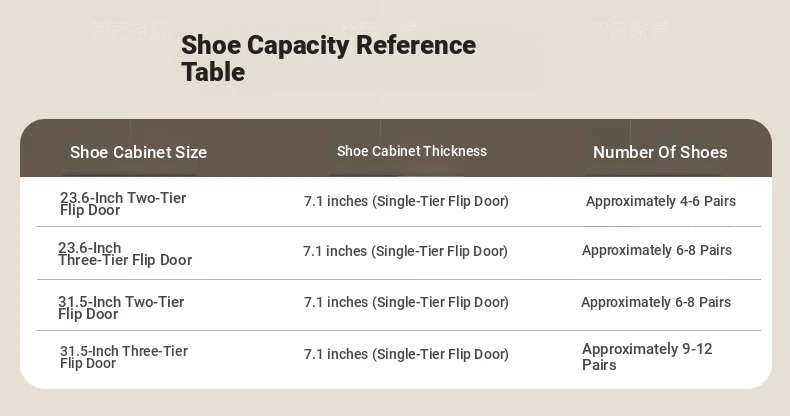Select the Approximately 9-12 Pairs cell
Screen dimensions: 790x416
tap(647, 357)
